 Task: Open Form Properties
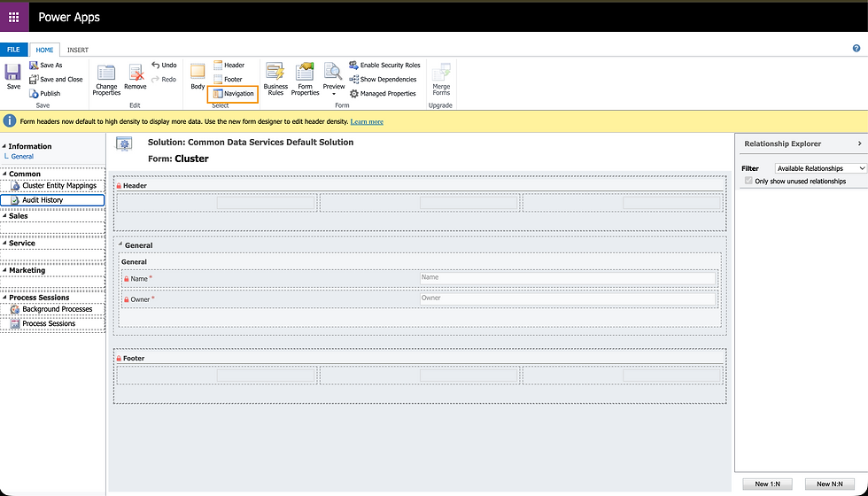[x=305, y=79]
